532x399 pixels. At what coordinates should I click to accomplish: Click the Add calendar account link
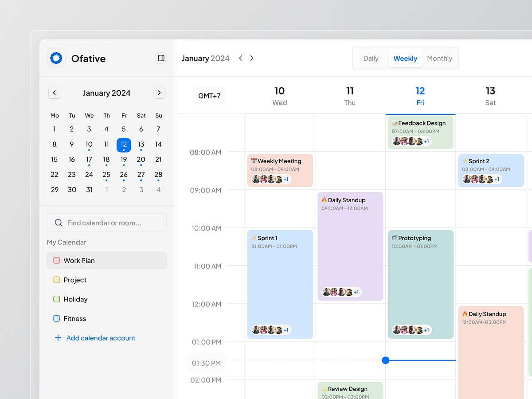101,338
